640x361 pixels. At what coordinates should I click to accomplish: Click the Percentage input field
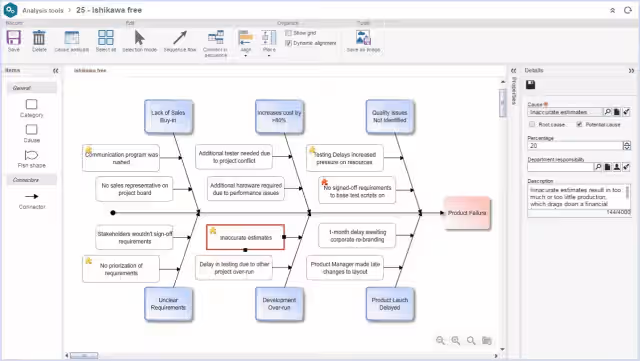575,145
